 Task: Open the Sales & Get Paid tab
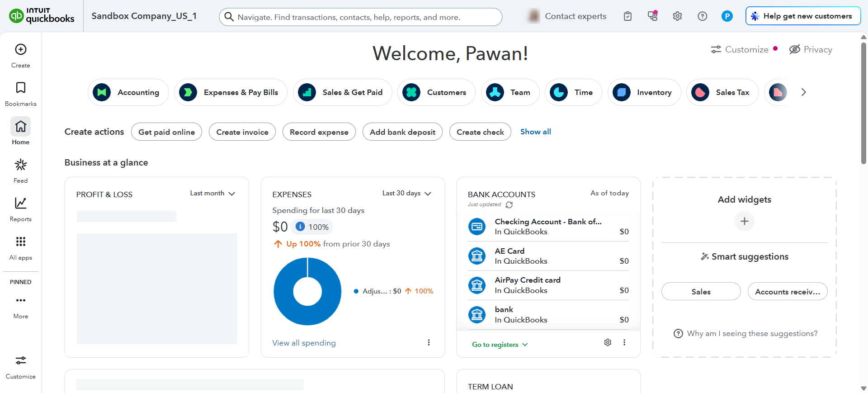point(343,92)
